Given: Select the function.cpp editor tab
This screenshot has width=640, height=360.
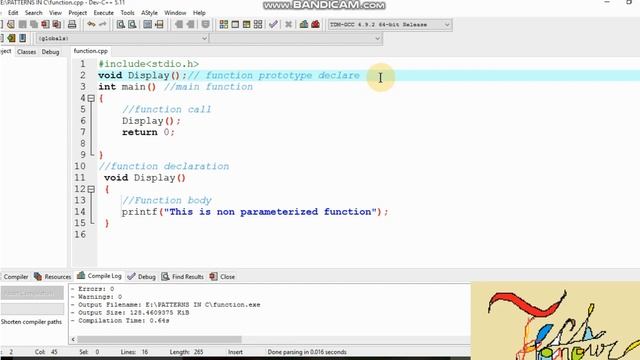Looking at the screenshot, I should (91, 51).
